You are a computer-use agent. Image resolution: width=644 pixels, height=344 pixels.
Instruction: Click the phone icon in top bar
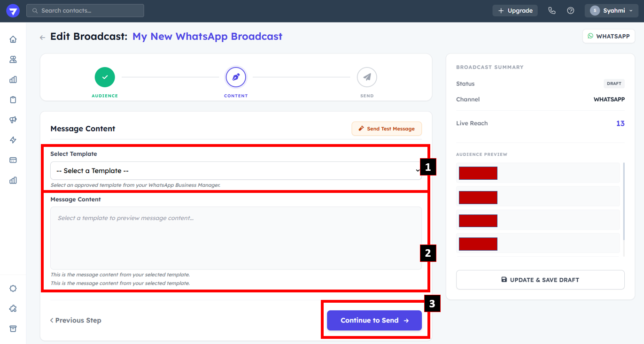pos(552,11)
